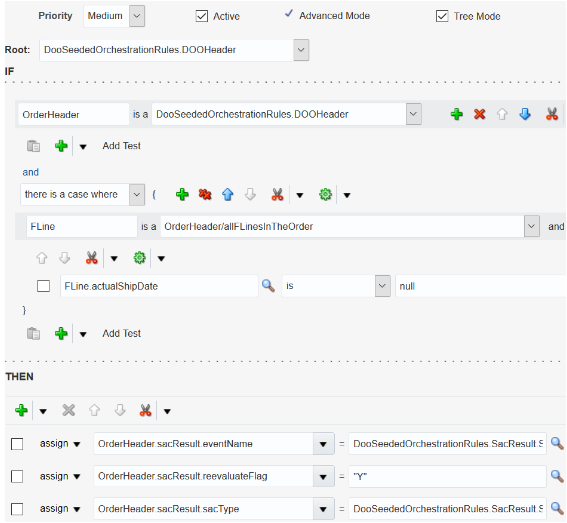
Task: Open upper Add Test arrow menu
Action: (83, 147)
